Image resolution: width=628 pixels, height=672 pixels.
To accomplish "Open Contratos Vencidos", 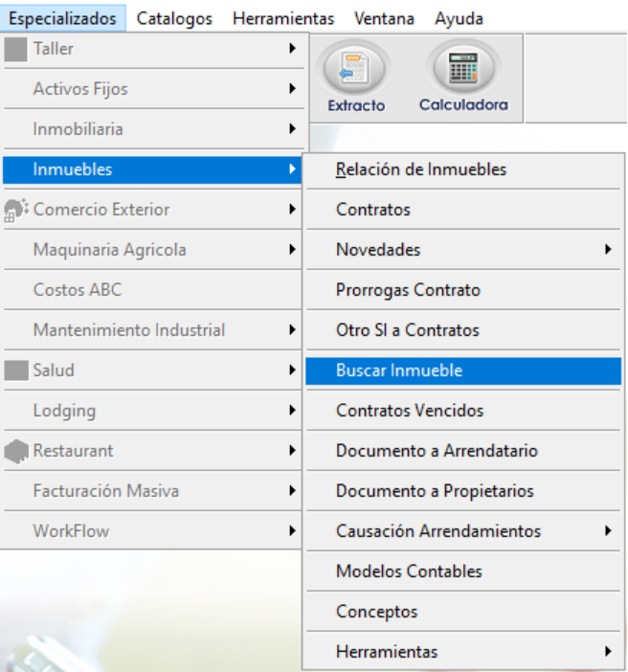I will [x=463, y=411].
